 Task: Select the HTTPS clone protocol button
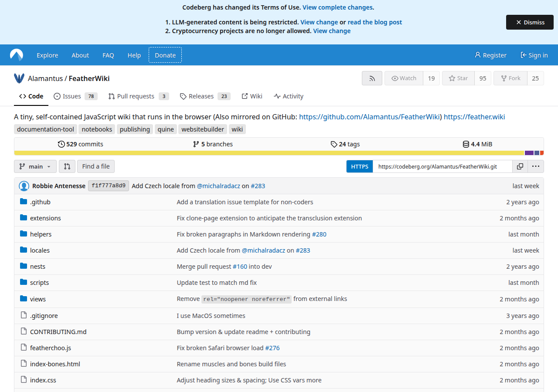[x=360, y=166]
